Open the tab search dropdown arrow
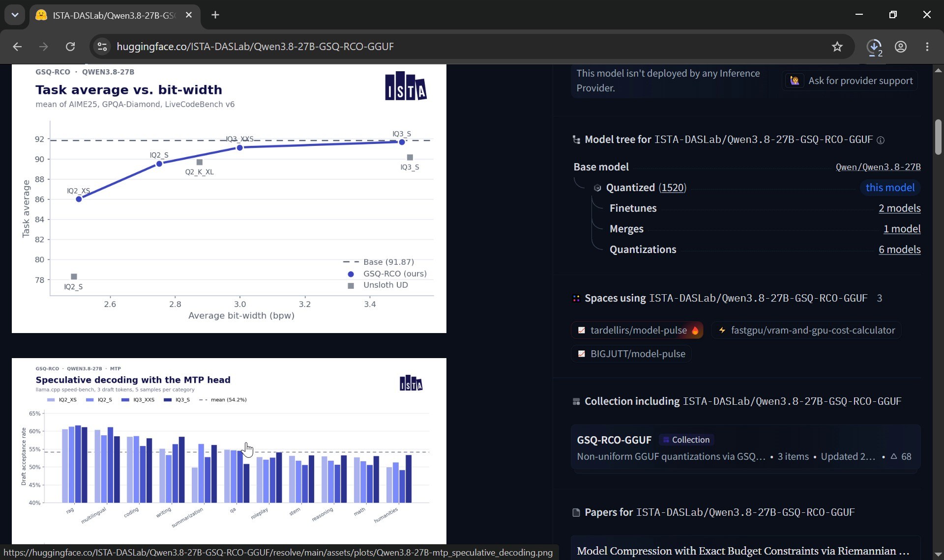Viewport: 944px width, 560px height. (x=15, y=15)
